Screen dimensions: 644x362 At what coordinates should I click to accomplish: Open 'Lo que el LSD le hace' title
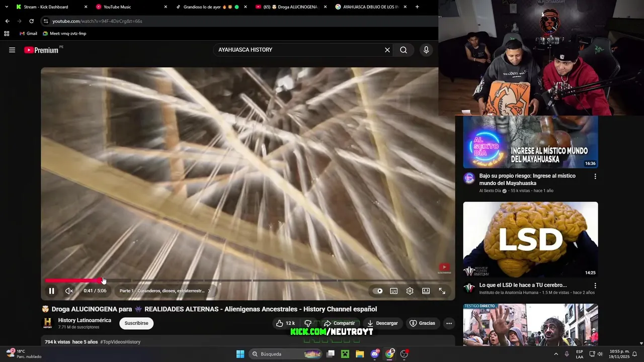[523, 285]
